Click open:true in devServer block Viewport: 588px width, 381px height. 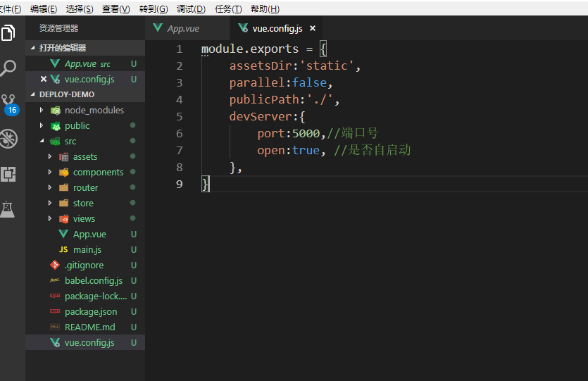click(289, 151)
